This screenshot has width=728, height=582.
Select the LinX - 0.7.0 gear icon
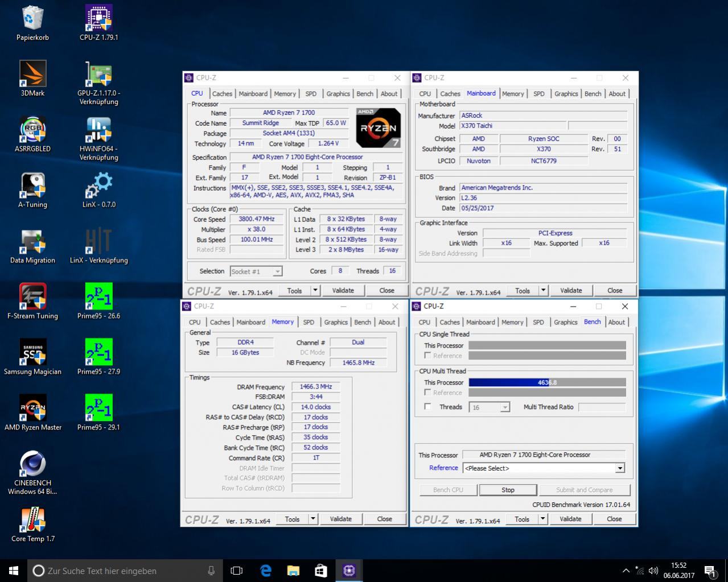click(x=99, y=190)
